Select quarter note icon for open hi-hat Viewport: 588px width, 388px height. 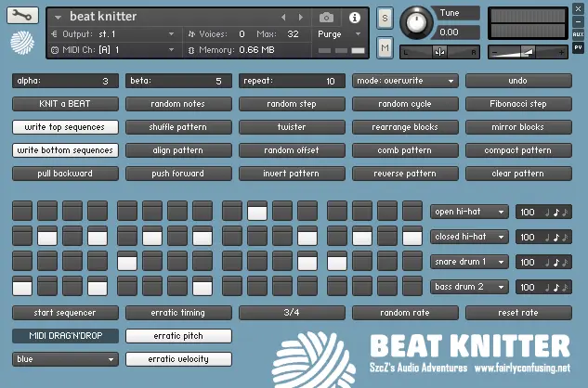point(547,213)
